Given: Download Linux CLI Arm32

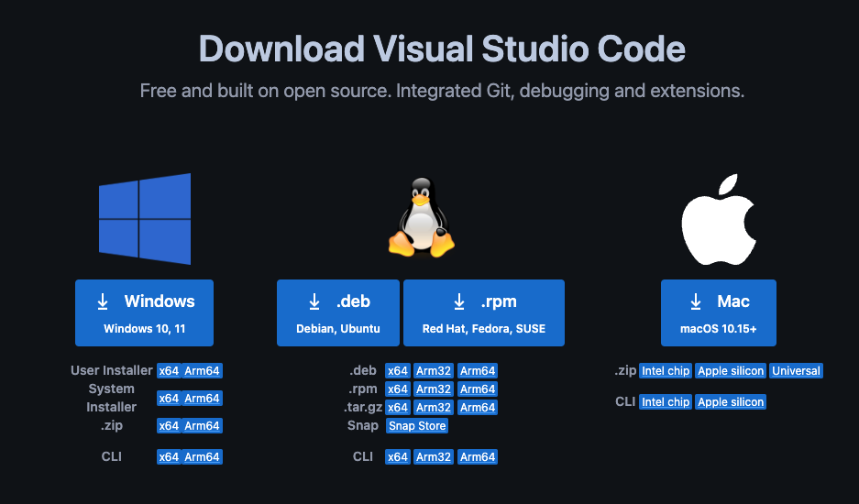Looking at the screenshot, I should pyautogui.click(x=434, y=457).
